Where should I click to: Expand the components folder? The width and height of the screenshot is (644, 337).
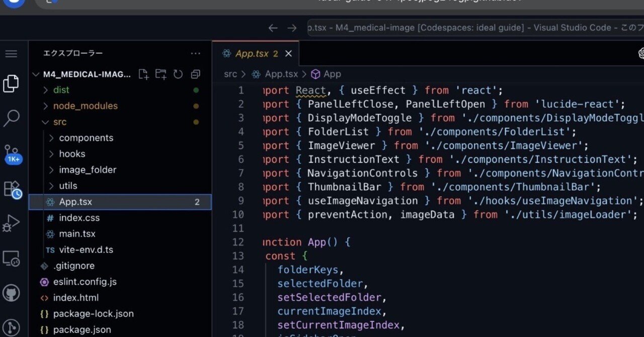click(x=86, y=138)
